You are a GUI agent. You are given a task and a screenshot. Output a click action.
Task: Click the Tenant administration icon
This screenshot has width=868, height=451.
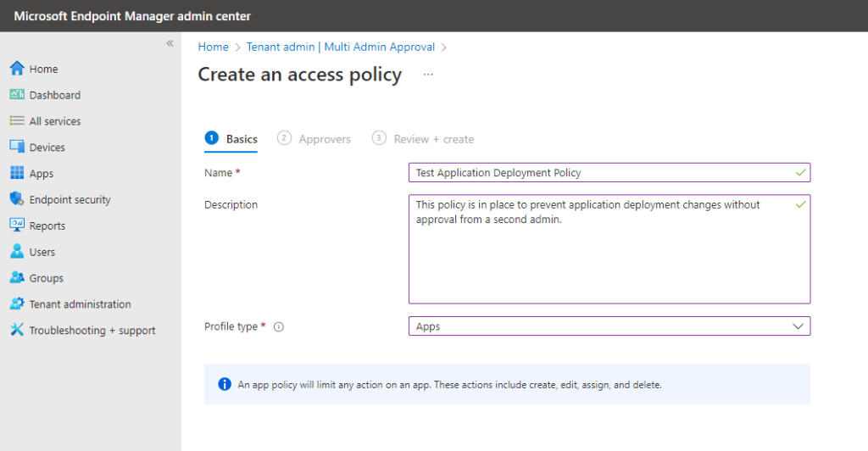16,304
